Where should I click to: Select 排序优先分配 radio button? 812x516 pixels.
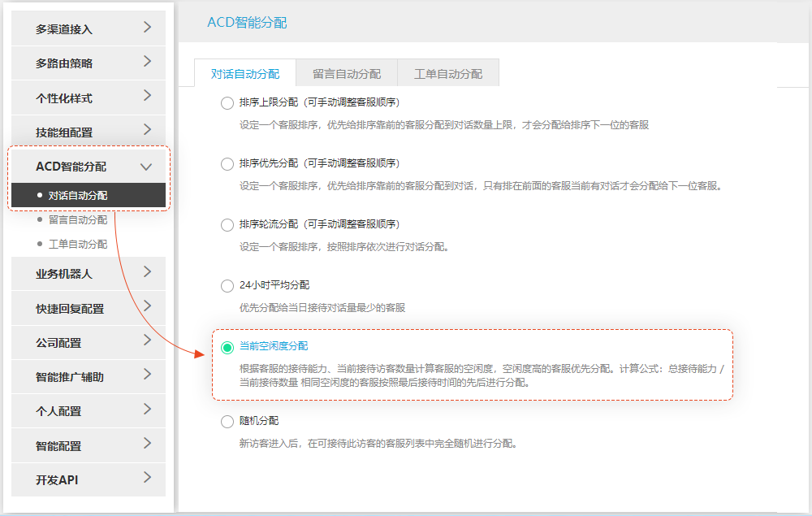[227, 164]
